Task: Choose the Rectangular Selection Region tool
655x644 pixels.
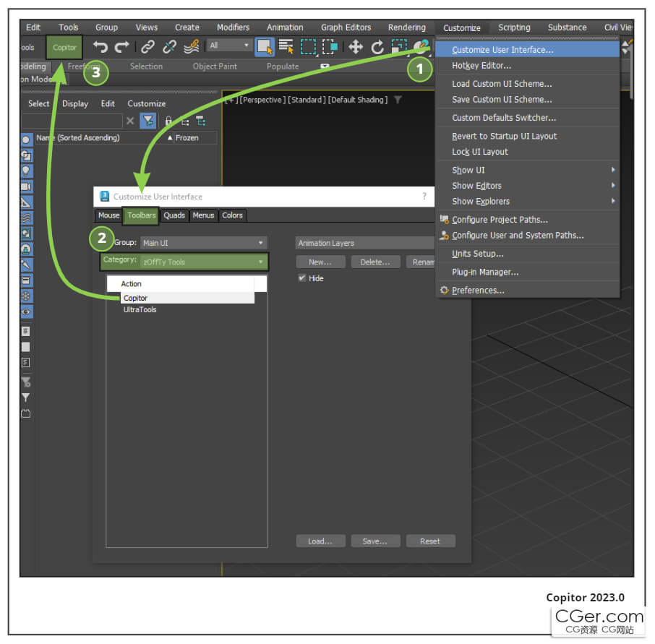Action: coord(308,47)
